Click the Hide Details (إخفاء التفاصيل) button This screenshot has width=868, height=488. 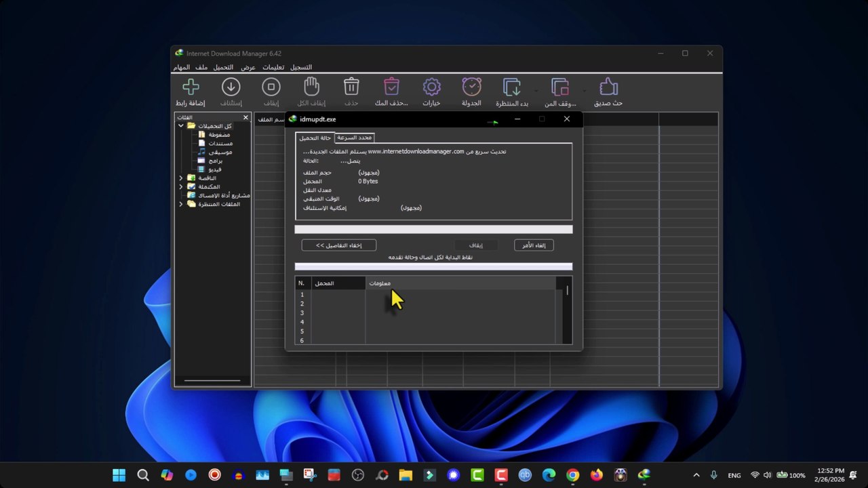[338, 245]
